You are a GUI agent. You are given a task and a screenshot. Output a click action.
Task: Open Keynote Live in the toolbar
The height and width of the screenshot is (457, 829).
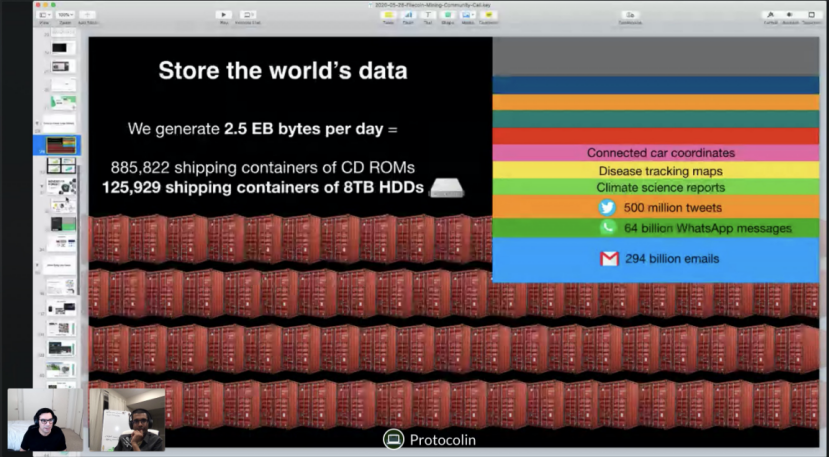247,15
